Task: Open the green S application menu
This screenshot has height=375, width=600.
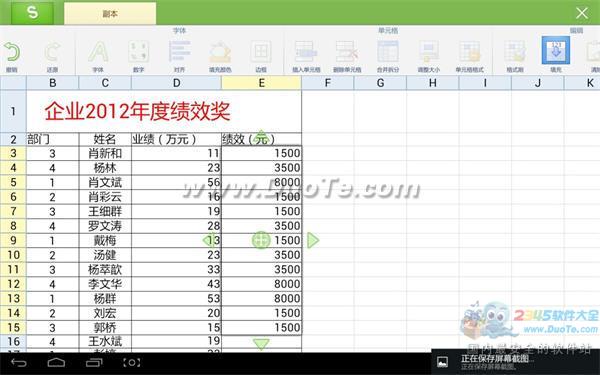Action: [33, 13]
